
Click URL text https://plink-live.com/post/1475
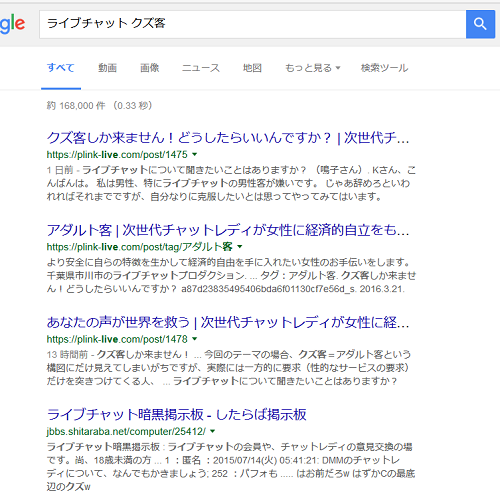click(117, 155)
